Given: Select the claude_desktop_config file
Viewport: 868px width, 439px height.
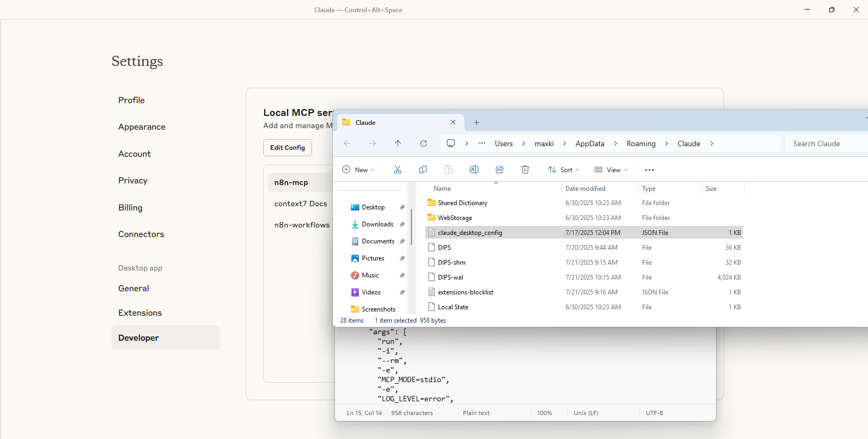Looking at the screenshot, I should point(584,233).
